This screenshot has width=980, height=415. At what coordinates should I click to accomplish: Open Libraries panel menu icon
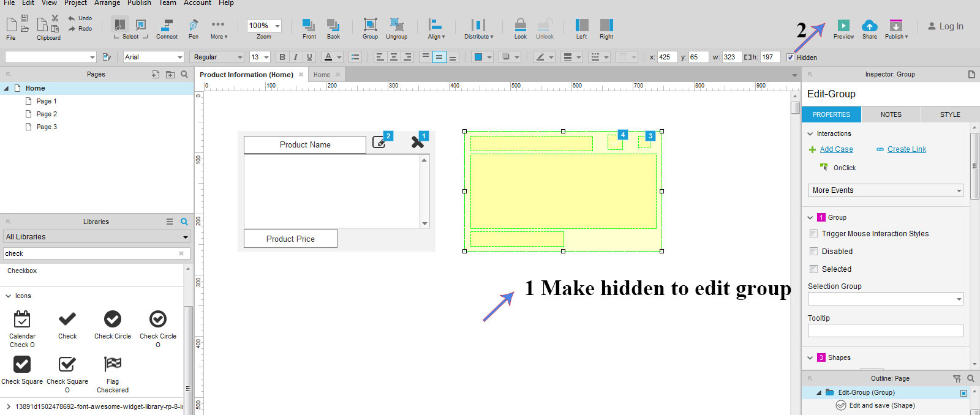170,222
